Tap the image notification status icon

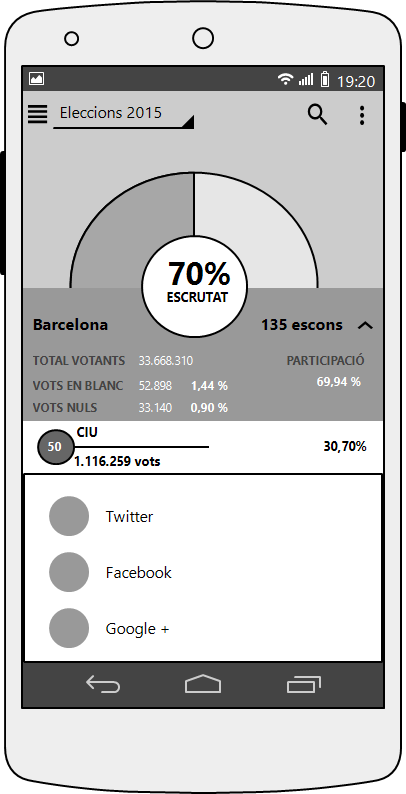pos(36,78)
